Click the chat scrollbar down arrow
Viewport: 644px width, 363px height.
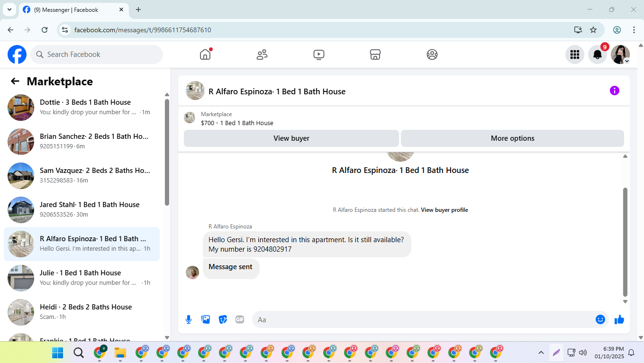coord(625,301)
